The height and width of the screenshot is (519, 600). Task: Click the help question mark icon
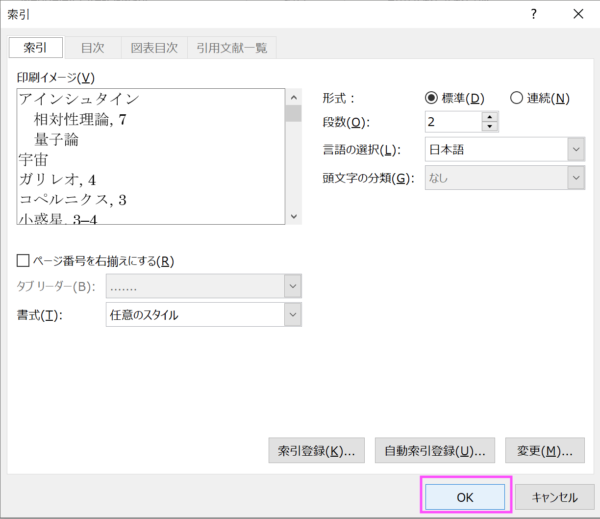tap(534, 13)
